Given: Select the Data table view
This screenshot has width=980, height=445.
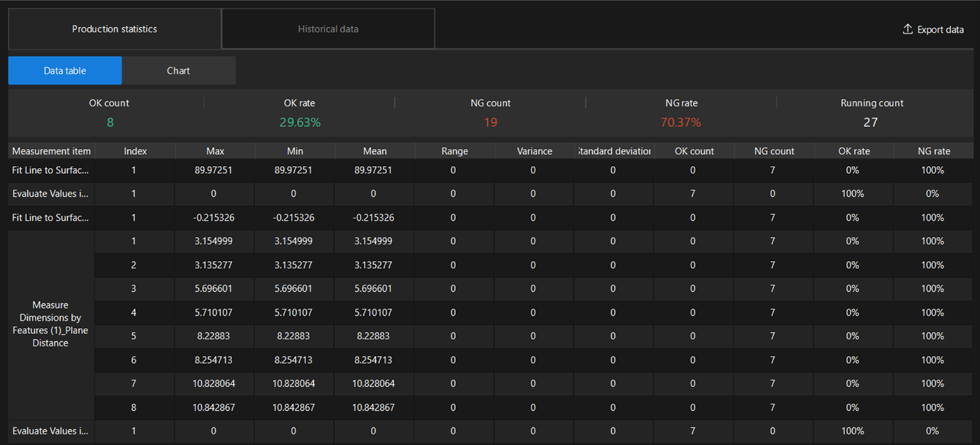Looking at the screenshot, I should coord(65,70).
